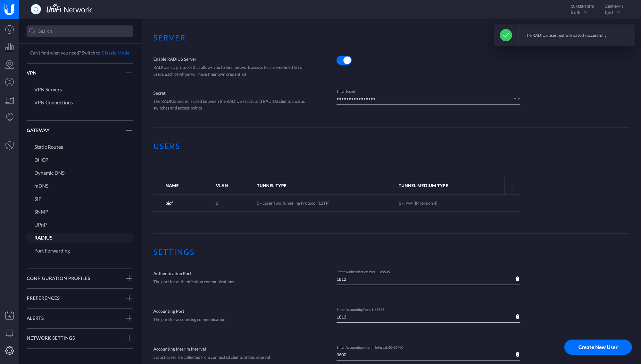Open the Settings gear icon

coord(10,351)
